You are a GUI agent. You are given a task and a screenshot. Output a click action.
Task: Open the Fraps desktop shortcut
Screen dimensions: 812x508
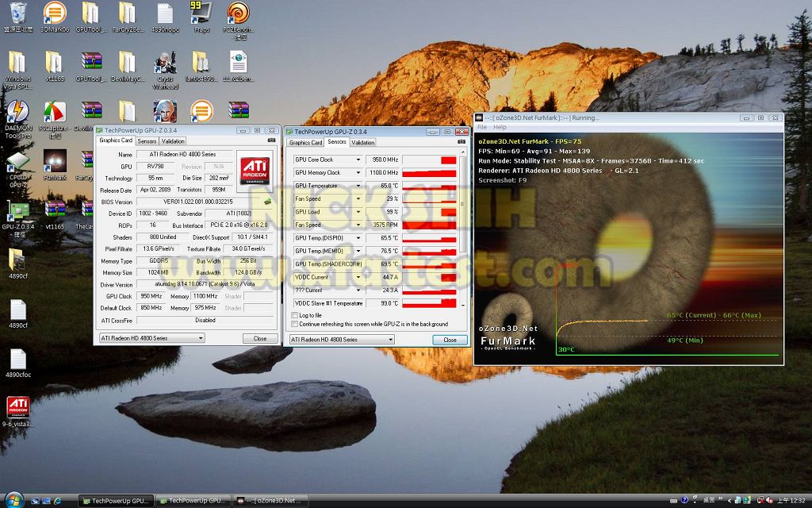[201, 14]
